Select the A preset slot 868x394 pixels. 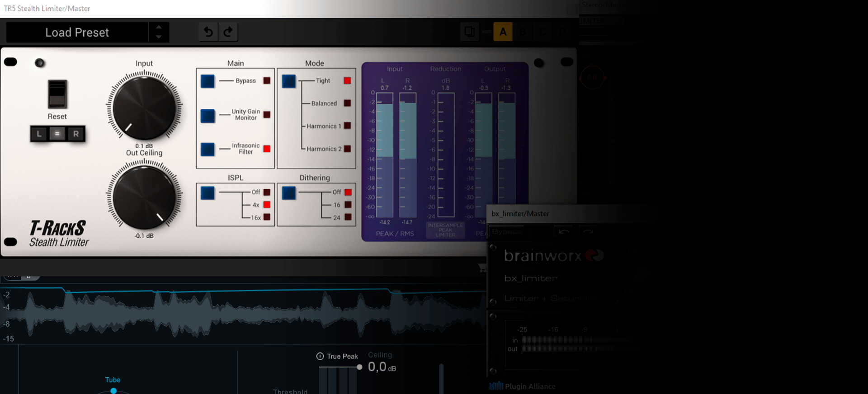click(x=503, y=32)
